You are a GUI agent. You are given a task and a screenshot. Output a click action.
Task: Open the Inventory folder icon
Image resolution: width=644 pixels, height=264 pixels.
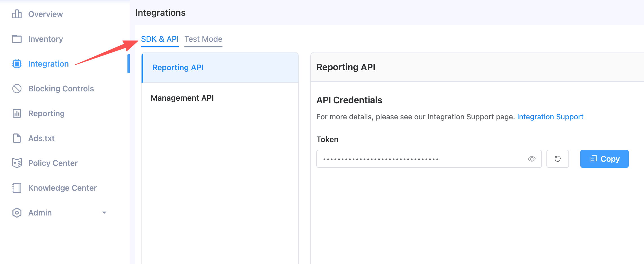point(17,39)
